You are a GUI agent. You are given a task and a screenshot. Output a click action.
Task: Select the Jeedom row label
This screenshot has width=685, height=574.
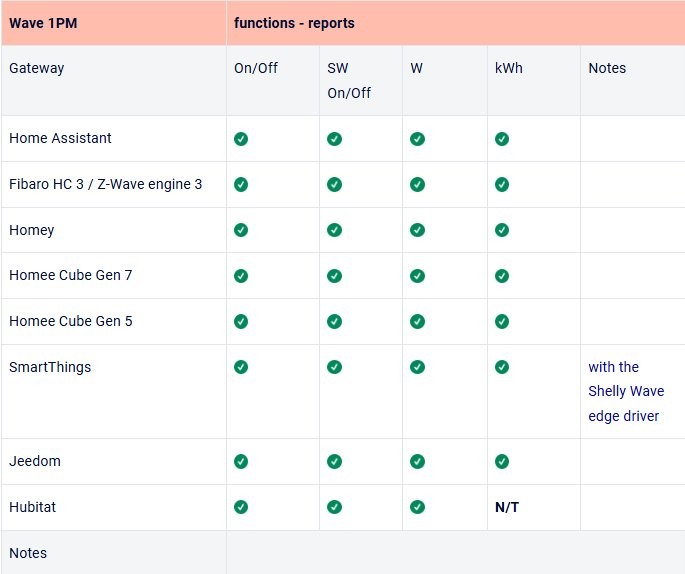click(x=35, y=461)
